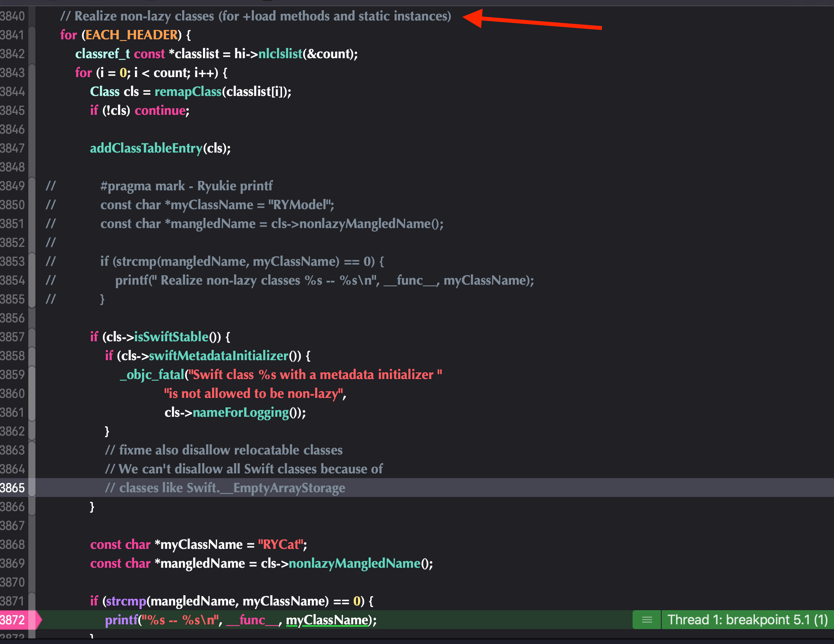834x644 pixels.
Task: Fold code using the ribbon beside line 3857
Action: pyautogui.click(x=32, y=337)
